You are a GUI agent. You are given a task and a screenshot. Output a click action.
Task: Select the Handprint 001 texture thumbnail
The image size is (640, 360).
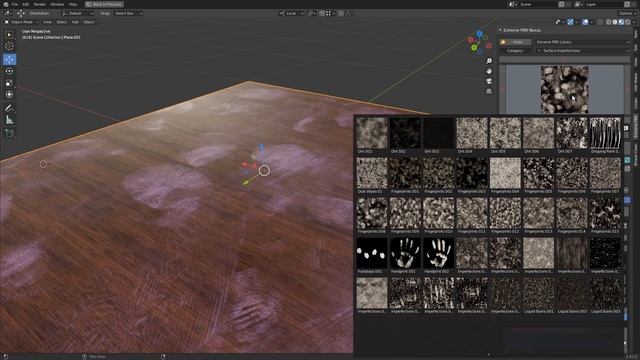(405, 253)
